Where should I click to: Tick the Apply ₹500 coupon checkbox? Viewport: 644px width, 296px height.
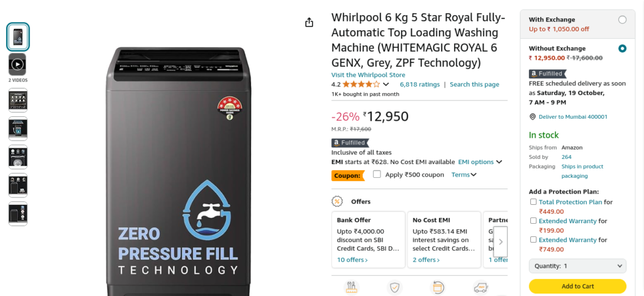coord(377,174)
